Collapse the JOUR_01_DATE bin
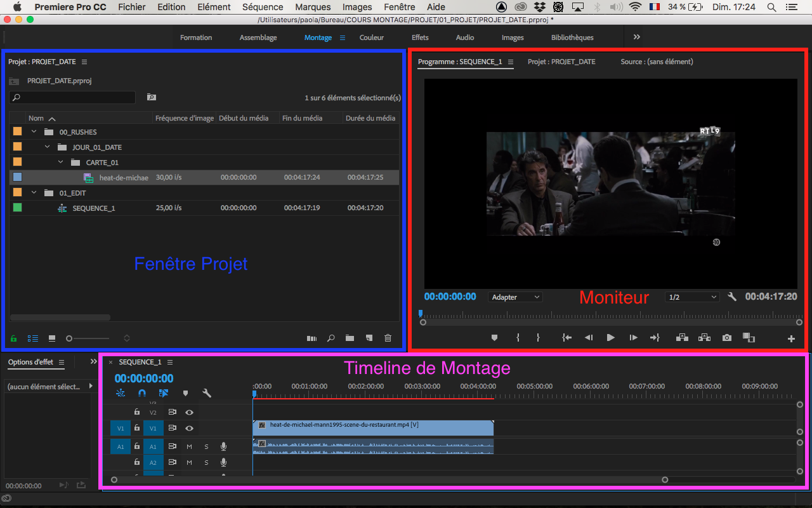The image size is (812, 508). point(47,147)
